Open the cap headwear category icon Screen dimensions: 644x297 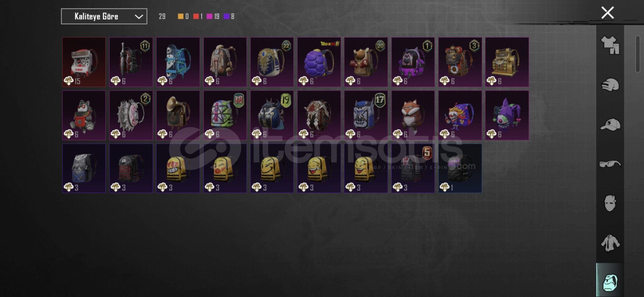[610, 125]
